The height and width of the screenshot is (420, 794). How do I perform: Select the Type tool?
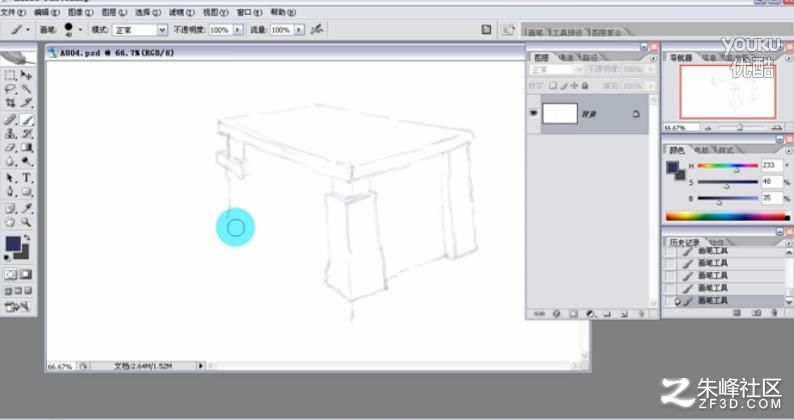[x=26, y=178]
